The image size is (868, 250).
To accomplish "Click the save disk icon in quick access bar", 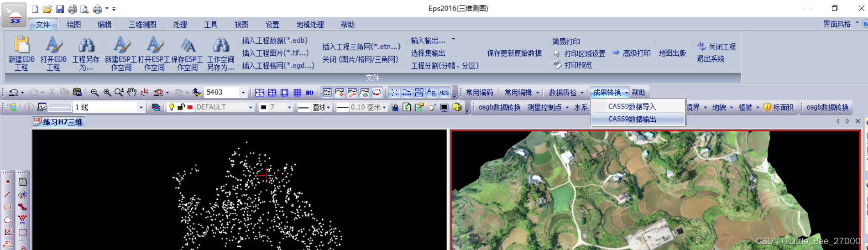I will (60, 9).
